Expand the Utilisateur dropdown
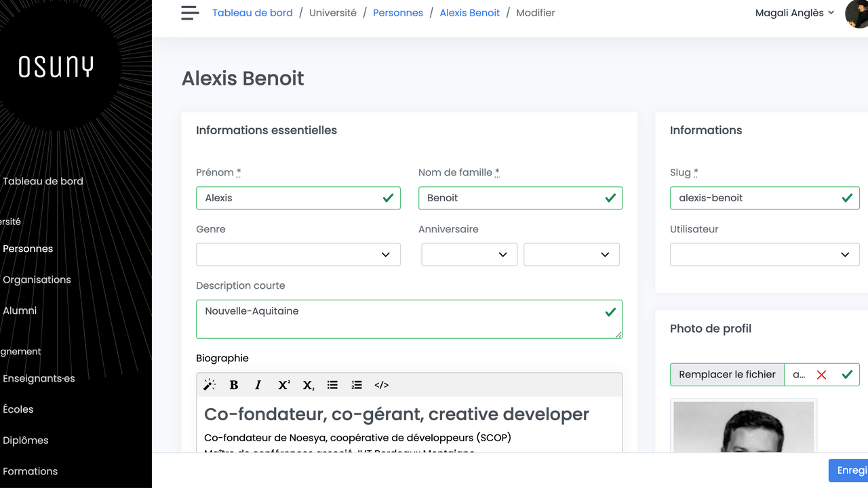The width and height of the screenshot is (868, 488). (x=764, y=255)
